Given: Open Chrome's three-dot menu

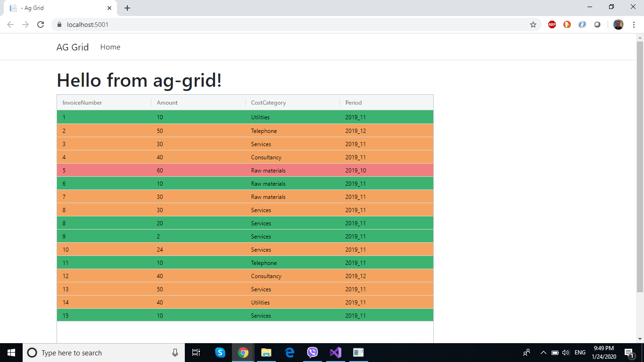Looking at the screenshot, I should point(634,24).
